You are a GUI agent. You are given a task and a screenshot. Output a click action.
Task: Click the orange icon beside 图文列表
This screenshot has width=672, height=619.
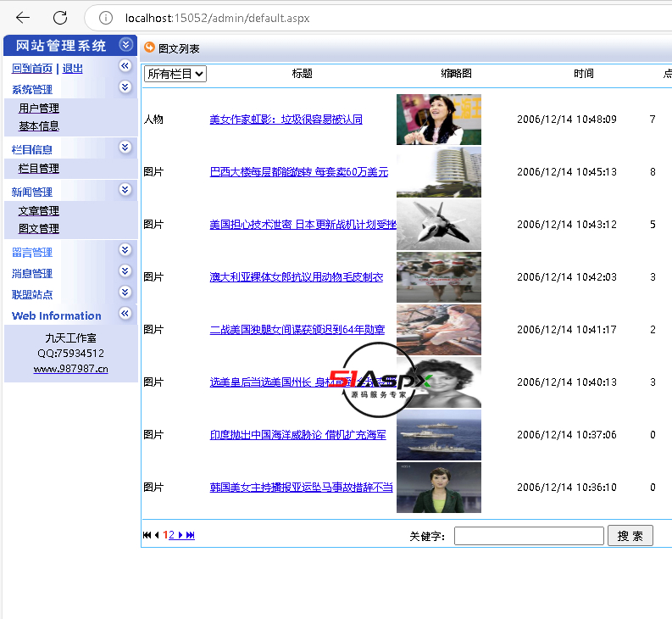(150, 48)
